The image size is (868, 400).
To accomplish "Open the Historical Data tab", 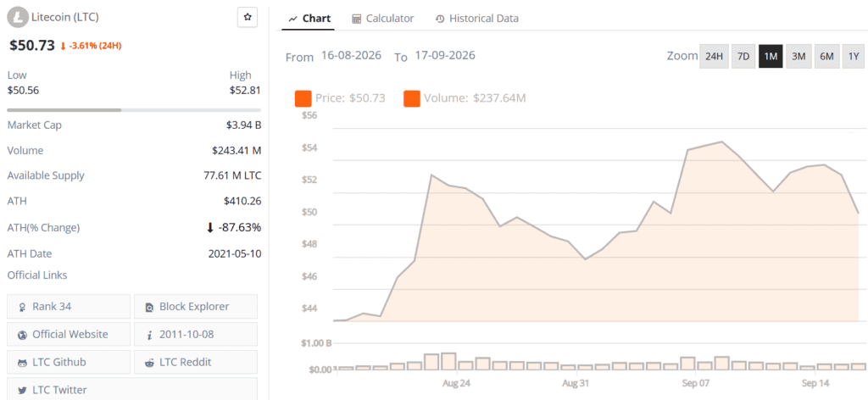I will click(x=476, y=19).
